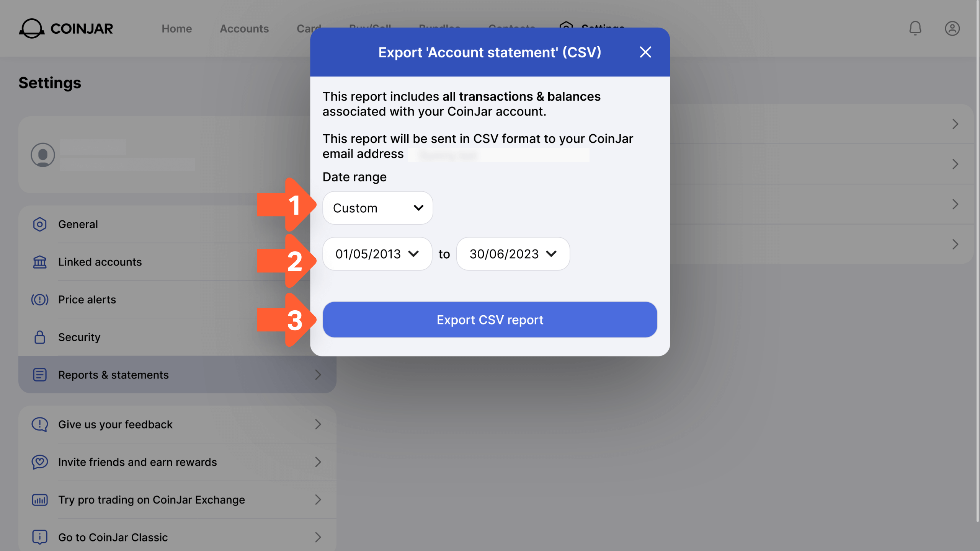The height and width of the screenshot is (551, 980).
Task: Open the user profile icon in header
Action: click(x=952, y=28)
